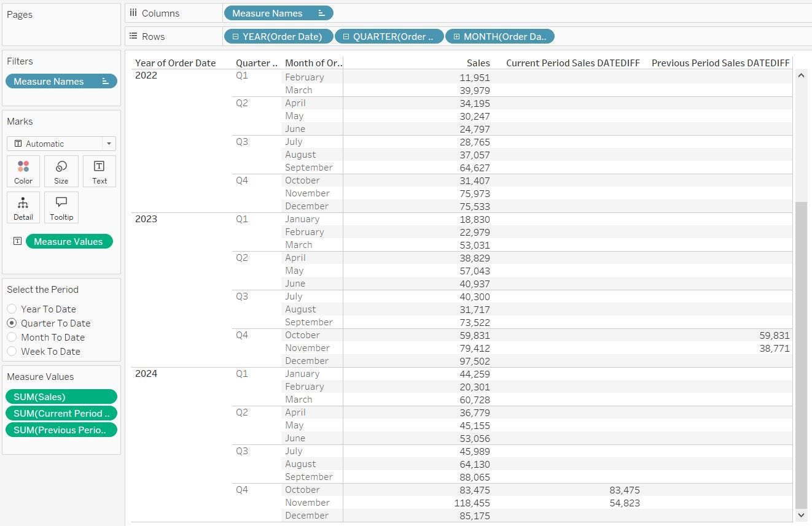This screenshot has height=526, width=812.
Task: Select the Week To Date period option
Action: [x=12, y=351]
